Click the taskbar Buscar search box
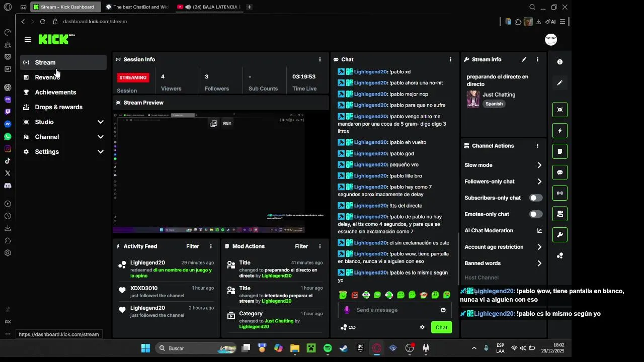This screenshot has width=644, height=362. [x=195, y=348]
